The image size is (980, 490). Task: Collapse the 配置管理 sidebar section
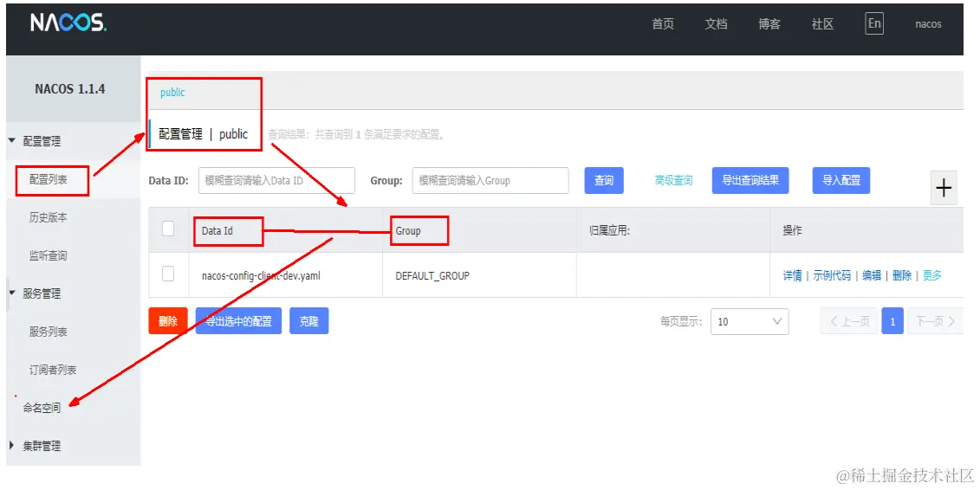12,141
